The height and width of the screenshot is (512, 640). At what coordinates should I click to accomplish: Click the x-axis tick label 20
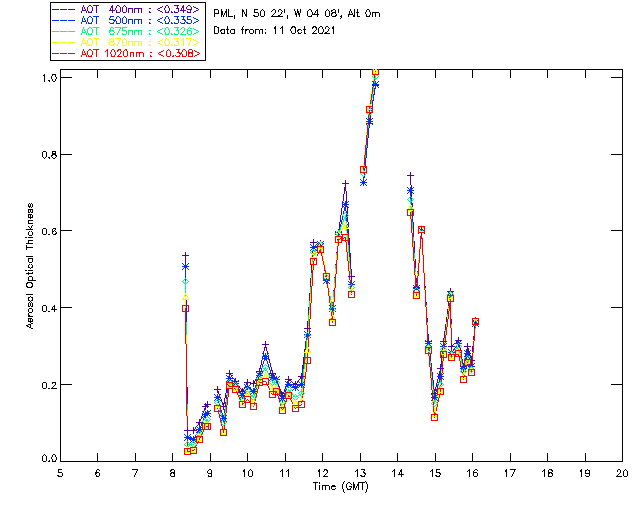click(x=622, y=473)
